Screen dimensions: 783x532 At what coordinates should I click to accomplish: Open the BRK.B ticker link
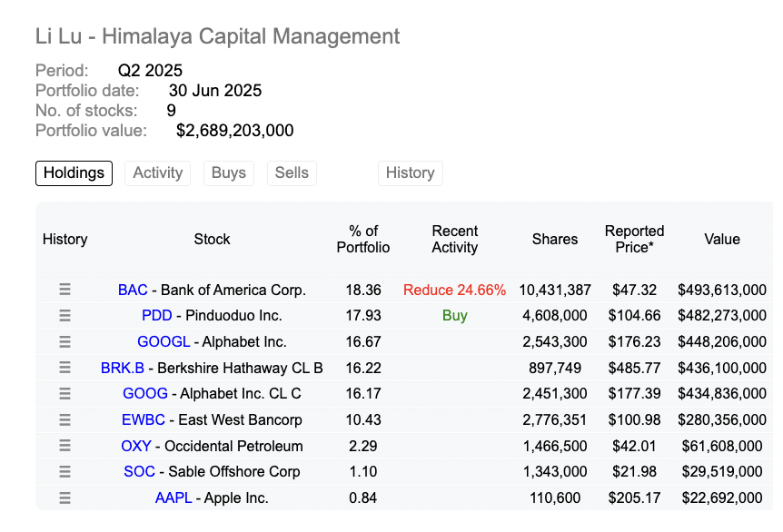[x=122, y=369]
